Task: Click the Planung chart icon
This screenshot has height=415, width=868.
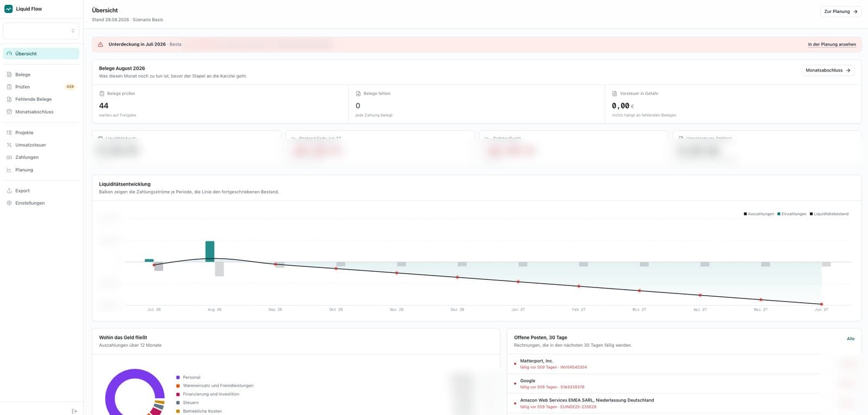Action: point(9,170)
